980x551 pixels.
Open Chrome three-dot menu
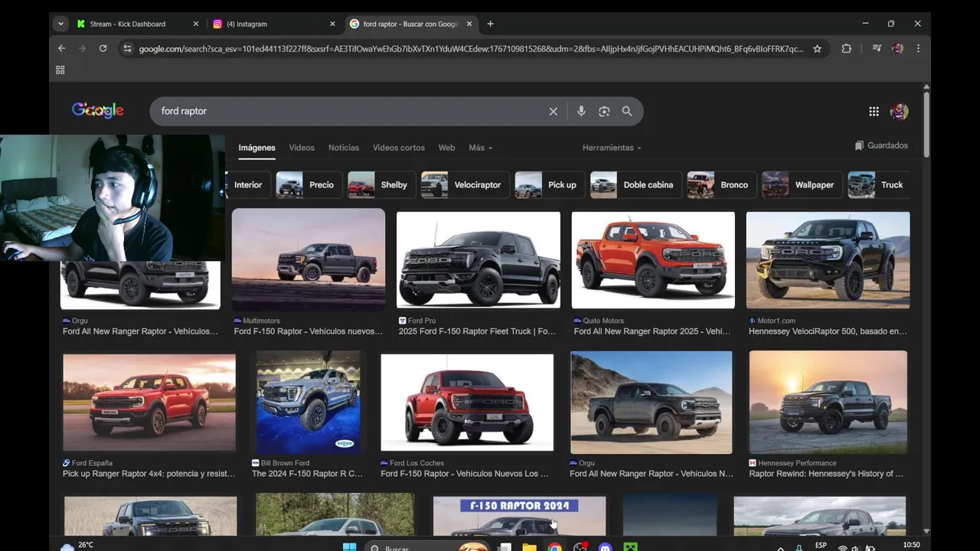pos(918,48)
